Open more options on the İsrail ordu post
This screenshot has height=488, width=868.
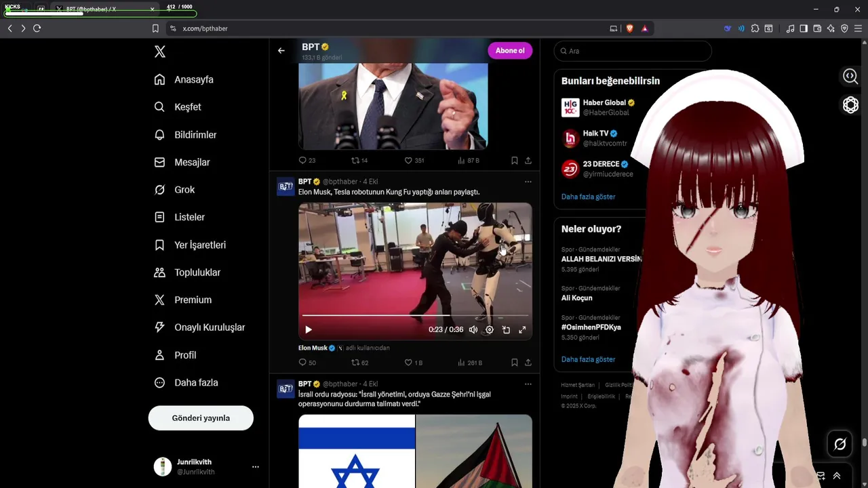(x=528, y=384)
